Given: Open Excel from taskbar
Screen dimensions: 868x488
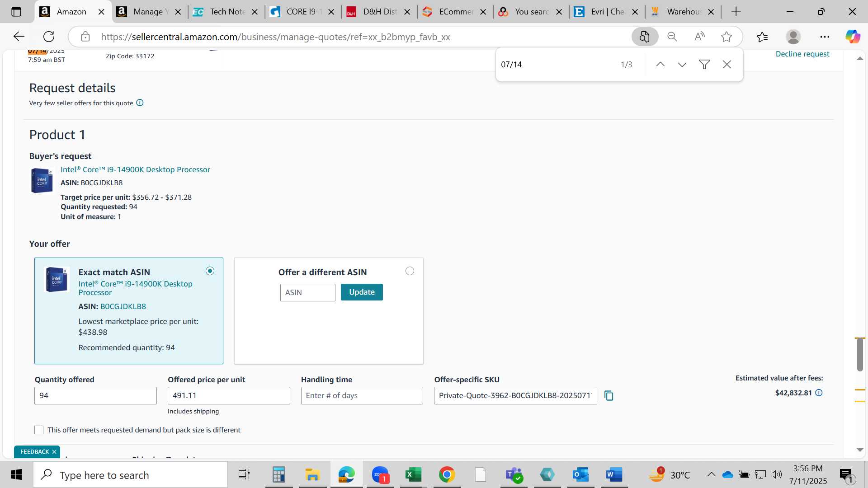Looking at the screenshot, I should pyautogui.click(x=413, y=475).
